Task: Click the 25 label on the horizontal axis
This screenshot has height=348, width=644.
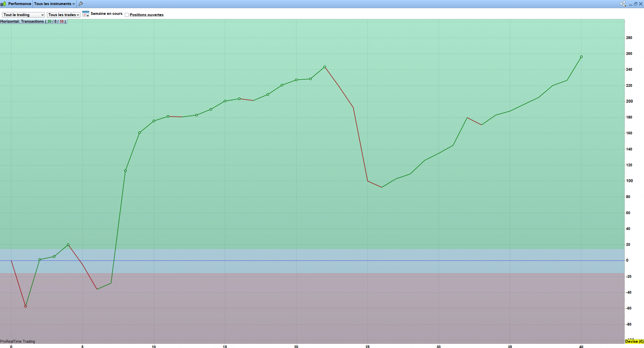Action: [367, 346]
